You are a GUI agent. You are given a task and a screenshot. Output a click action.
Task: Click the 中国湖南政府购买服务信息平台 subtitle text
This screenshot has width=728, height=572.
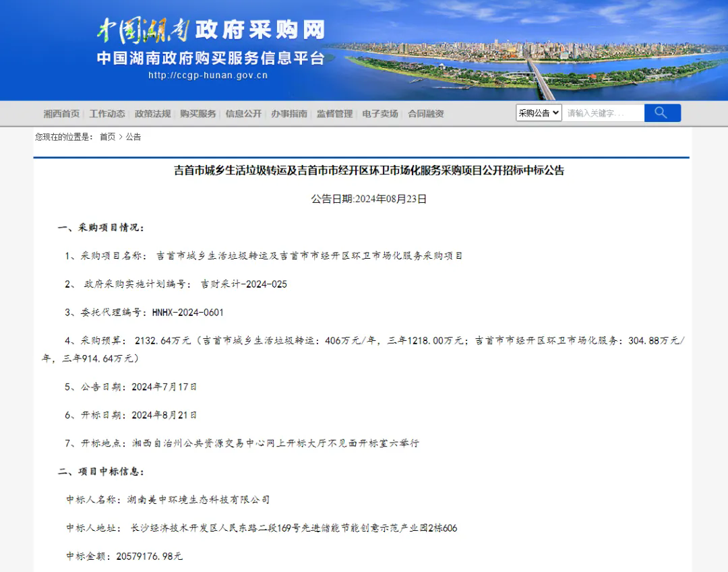click(x=210, y=58)
